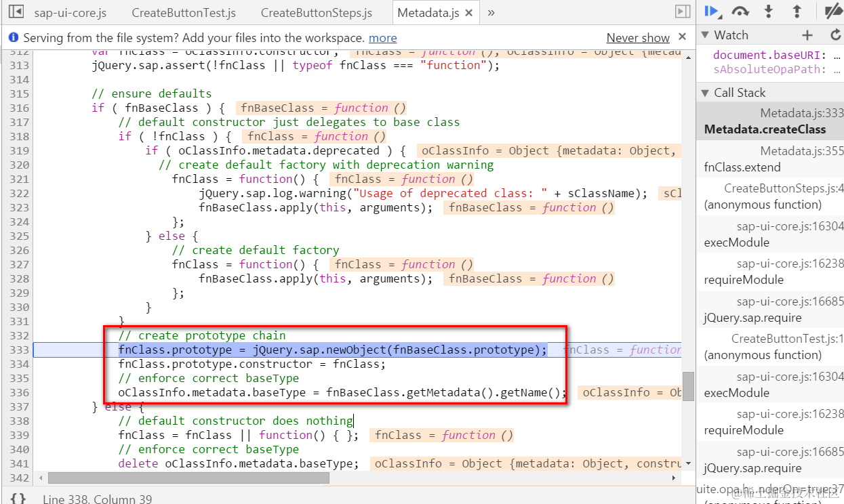Screen dimensions: 844x504
Task: Refresh watch expressions
Action: [x=835, y=35]
